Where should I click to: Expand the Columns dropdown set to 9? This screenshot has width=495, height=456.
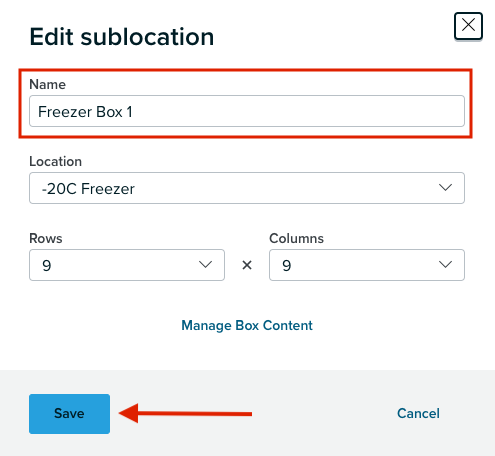[367, 265]
